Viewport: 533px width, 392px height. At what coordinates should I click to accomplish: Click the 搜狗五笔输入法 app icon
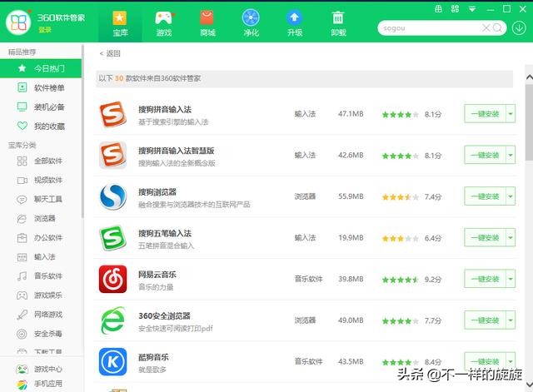113,238
